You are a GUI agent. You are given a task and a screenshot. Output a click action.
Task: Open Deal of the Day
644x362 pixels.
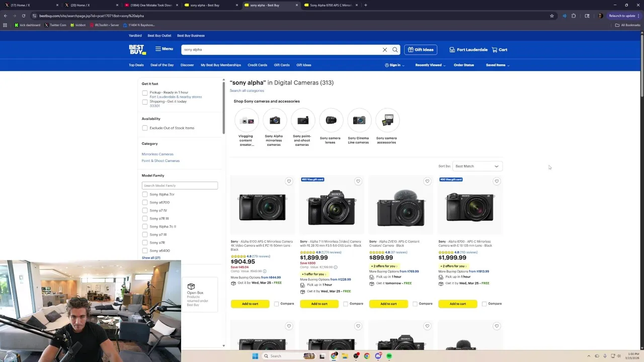162,65
